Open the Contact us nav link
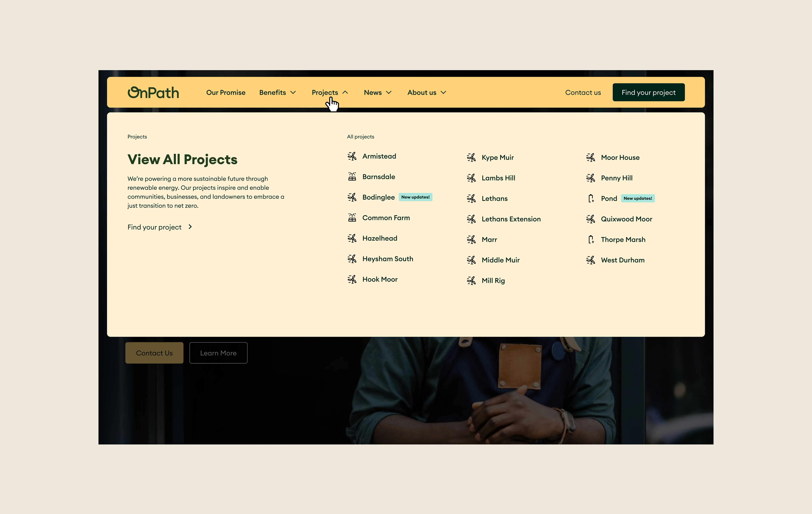 [583, 93]
